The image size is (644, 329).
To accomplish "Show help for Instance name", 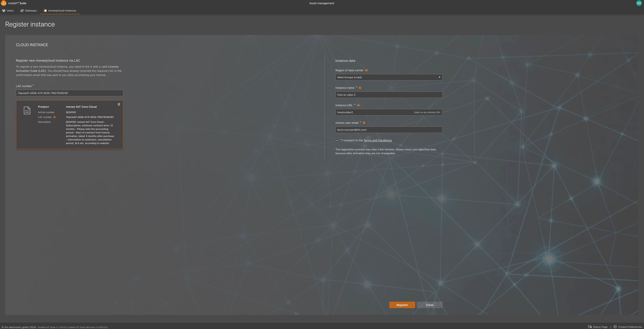I will click(360, 88).
